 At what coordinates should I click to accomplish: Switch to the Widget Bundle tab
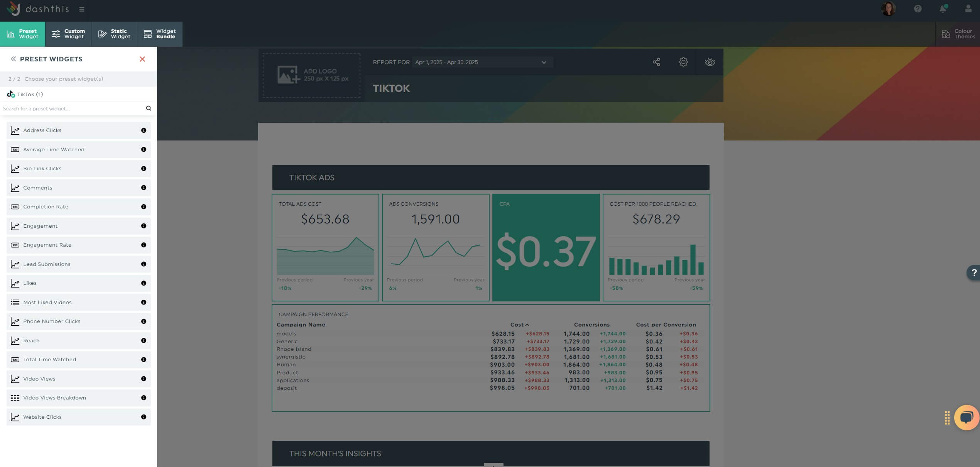click(x=160, y=34)
